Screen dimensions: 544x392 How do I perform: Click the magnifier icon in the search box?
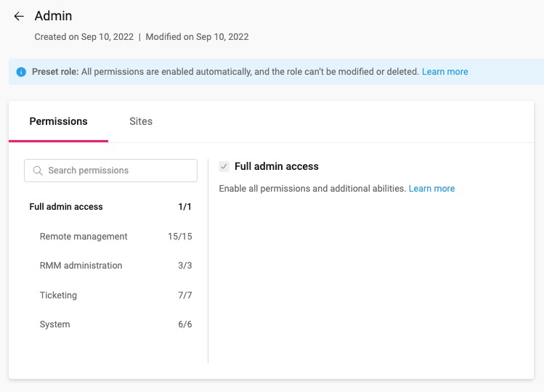(x=38, y=171)
